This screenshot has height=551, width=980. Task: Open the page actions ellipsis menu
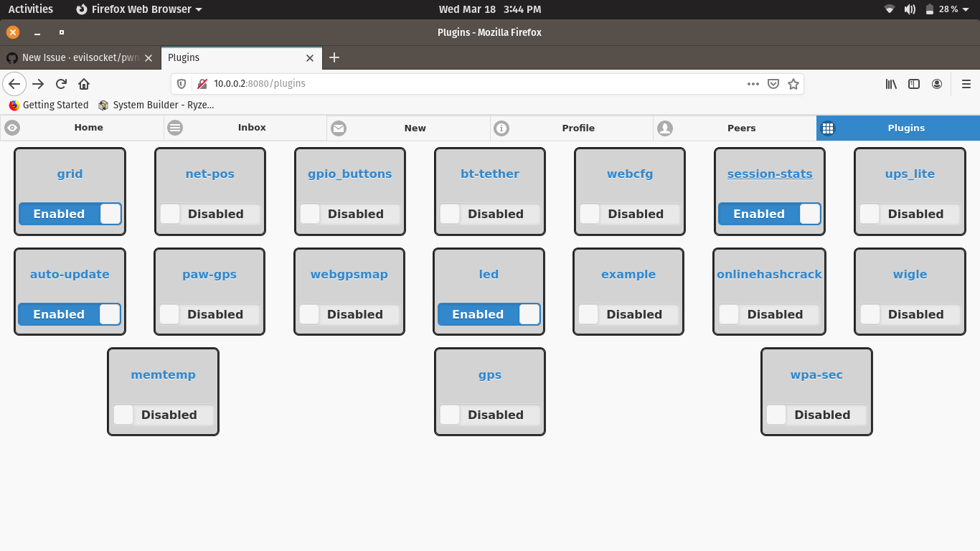point(753,83)
